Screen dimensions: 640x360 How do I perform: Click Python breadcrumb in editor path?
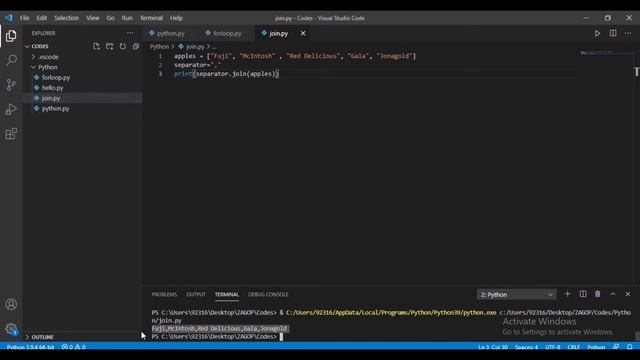[159, 47]
